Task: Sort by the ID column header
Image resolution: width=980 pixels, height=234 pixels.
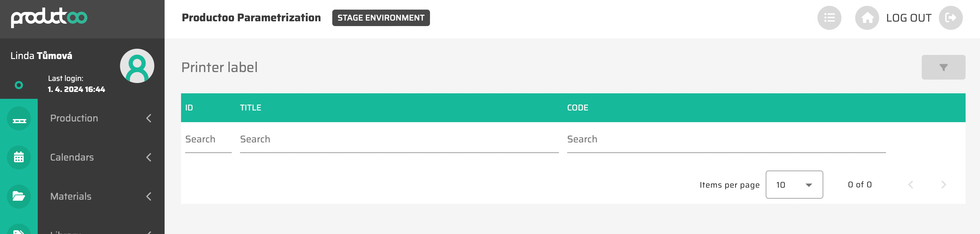Action: 189,108
